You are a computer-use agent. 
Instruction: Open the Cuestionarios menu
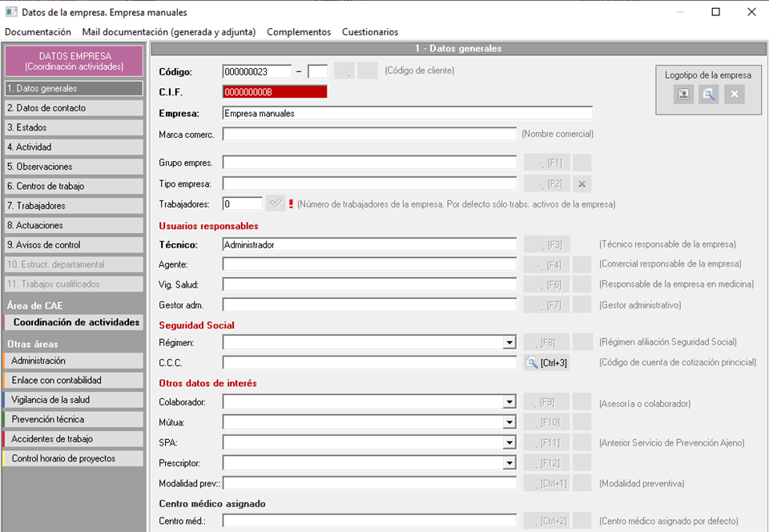point(369,32)
